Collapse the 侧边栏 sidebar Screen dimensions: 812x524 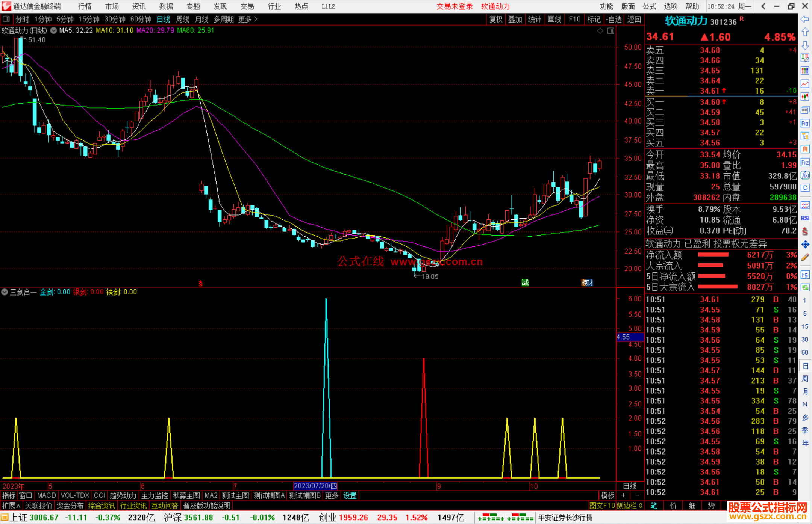pyautogui.click(x=630, y=506)
